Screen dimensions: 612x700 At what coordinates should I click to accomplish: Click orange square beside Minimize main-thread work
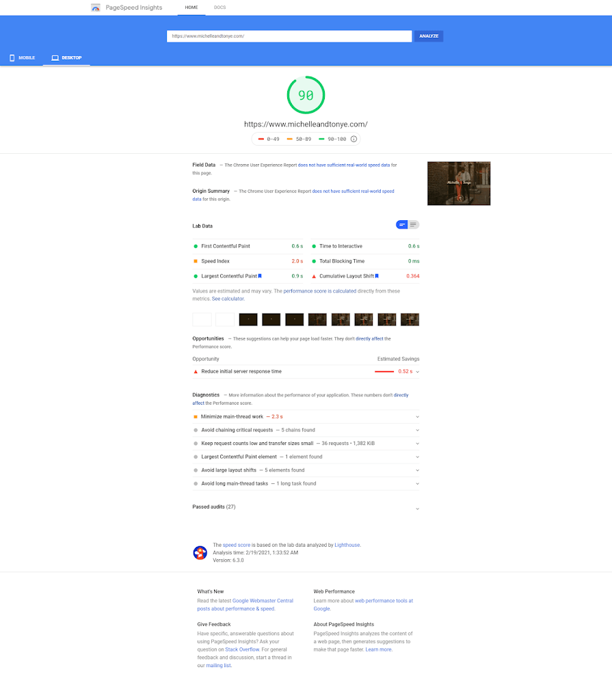tap(195, 416)
